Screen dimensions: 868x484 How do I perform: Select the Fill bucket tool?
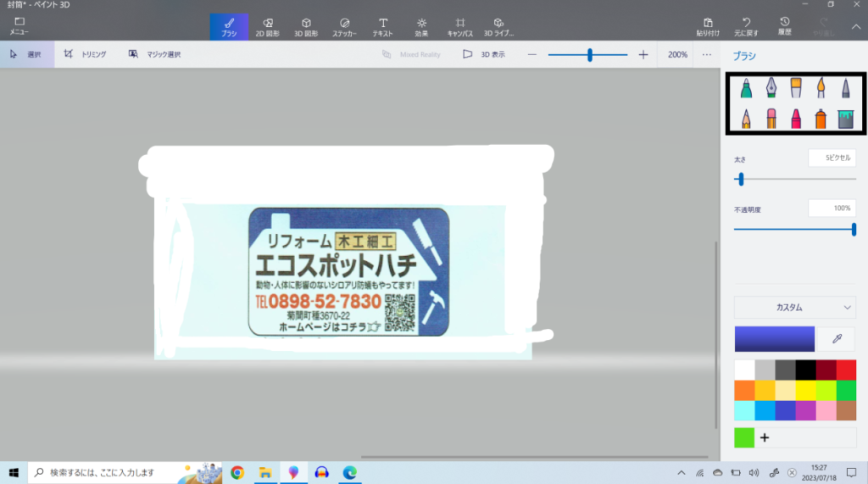pos(845,119)
